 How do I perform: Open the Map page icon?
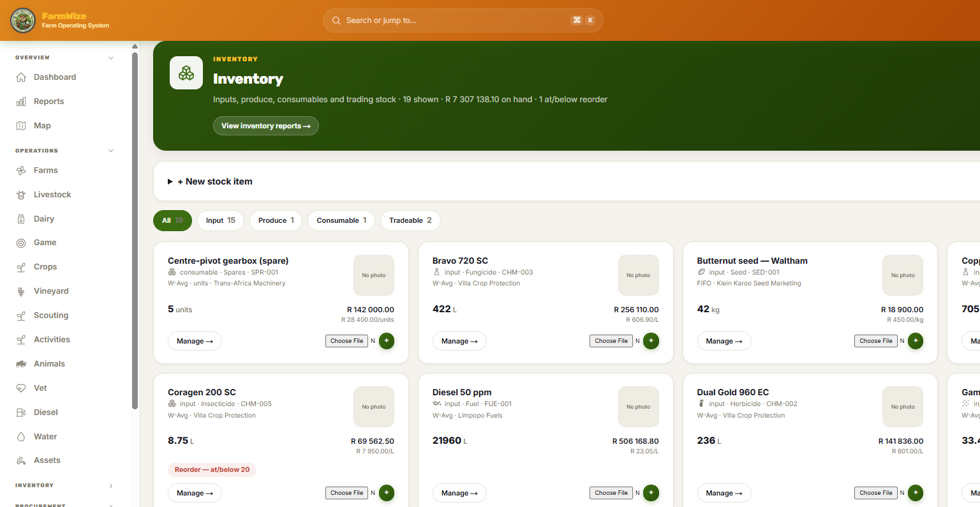[21, 126]
